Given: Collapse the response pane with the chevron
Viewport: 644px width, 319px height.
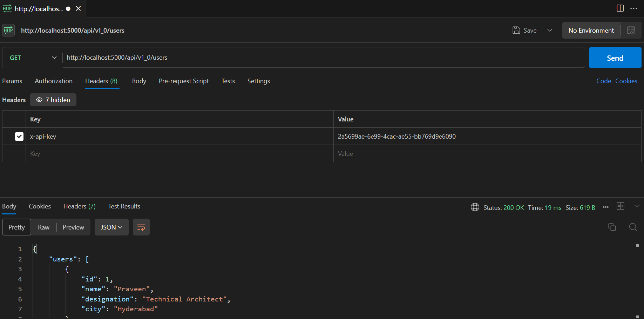Looking at the screenshot, I should click(x=637, y=206).
